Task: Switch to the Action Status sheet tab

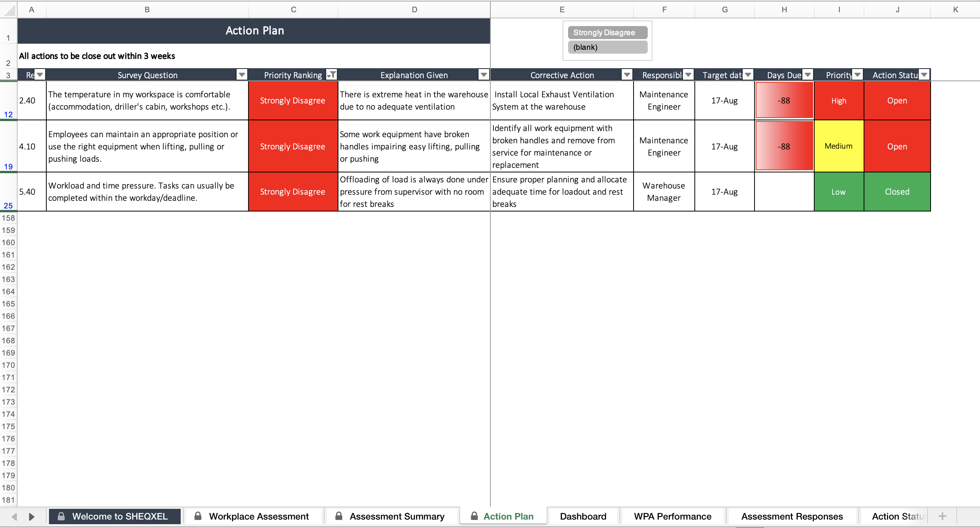Action: click(x=895, y=516)
